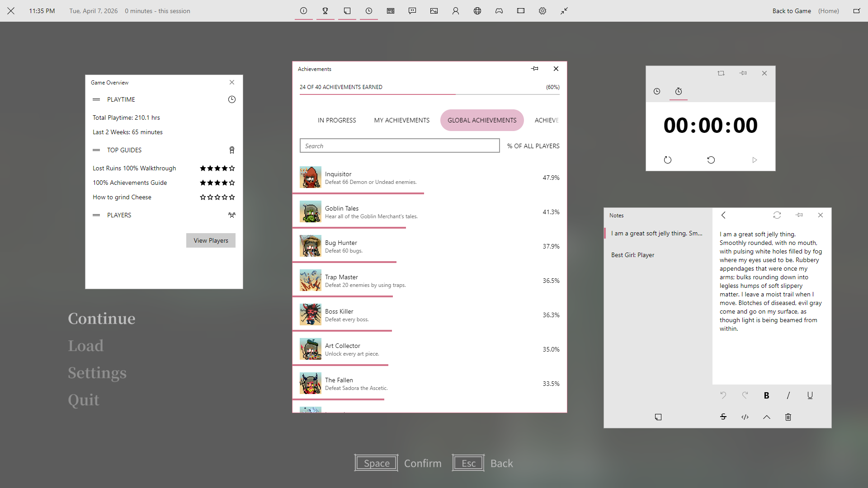868x488 pixels.
Task: Collapse the TOP GUIDES section
Action: 96,150
